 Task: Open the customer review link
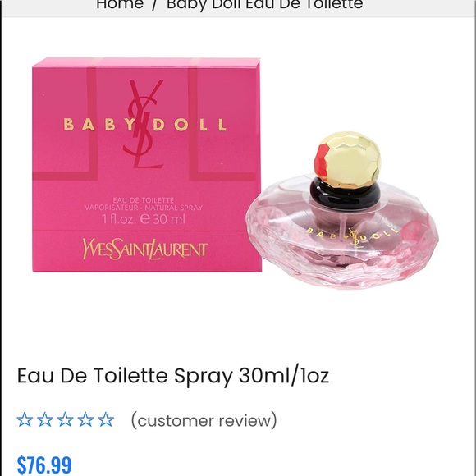click(x=204, y=420)
